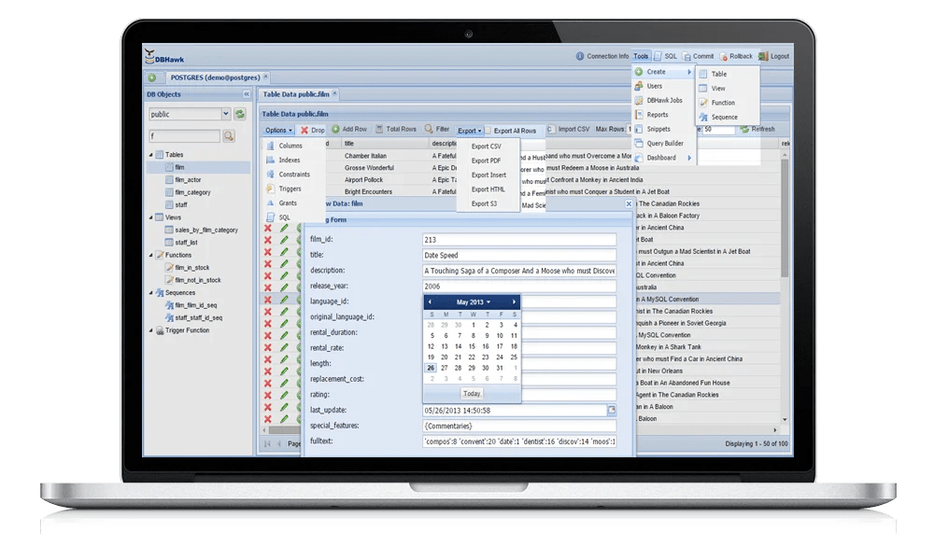
Task: Collapse the Tables tree node
Action: [x=151, y=154]
